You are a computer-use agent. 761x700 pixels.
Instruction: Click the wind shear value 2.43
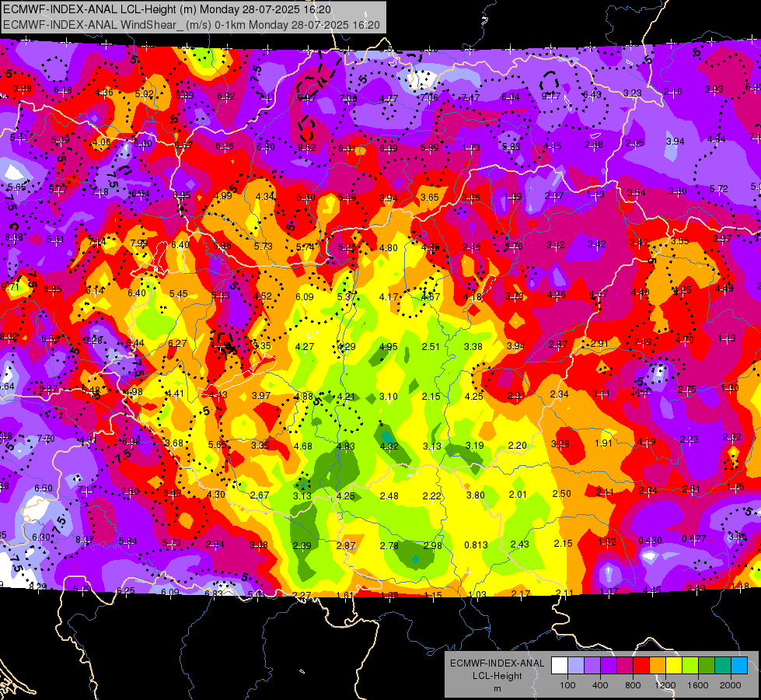point(519,544)
